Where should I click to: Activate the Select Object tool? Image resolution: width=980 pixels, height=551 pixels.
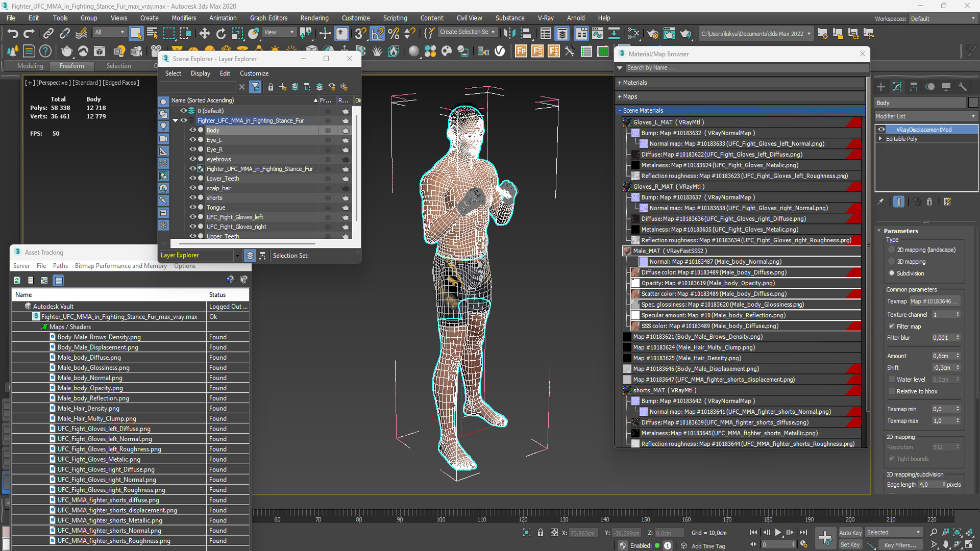(x=136, y=34)
